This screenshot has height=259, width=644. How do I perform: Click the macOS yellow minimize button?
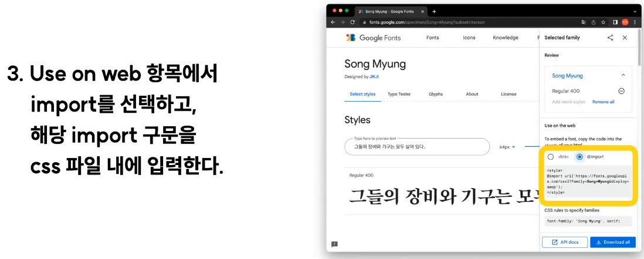[340, 11]
